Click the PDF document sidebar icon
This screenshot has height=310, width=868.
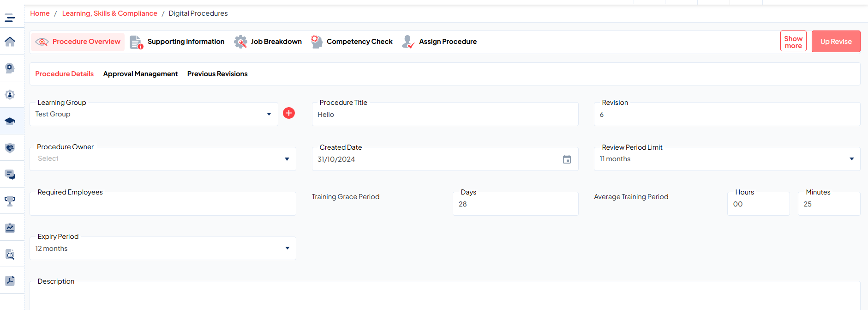10,280
